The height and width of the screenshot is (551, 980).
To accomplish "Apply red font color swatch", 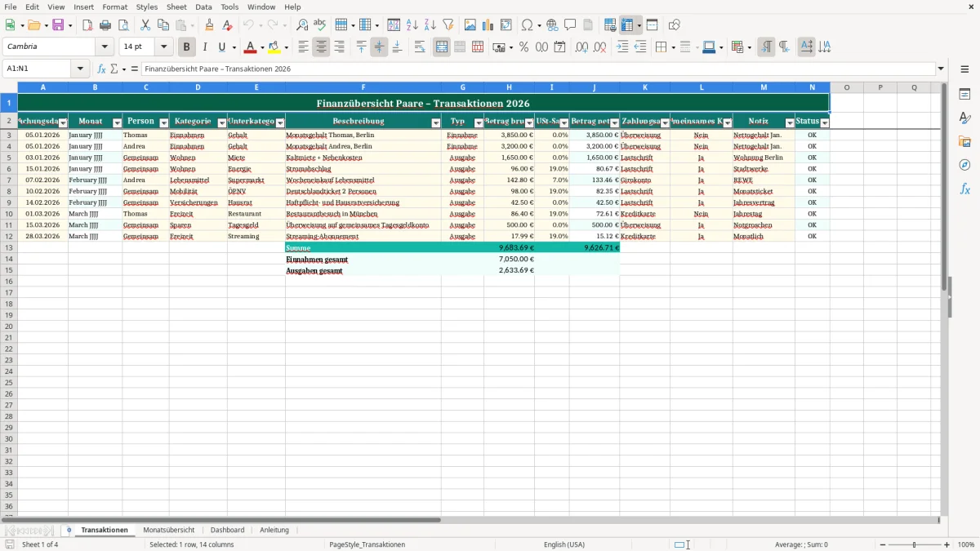I will coord(252,47).
